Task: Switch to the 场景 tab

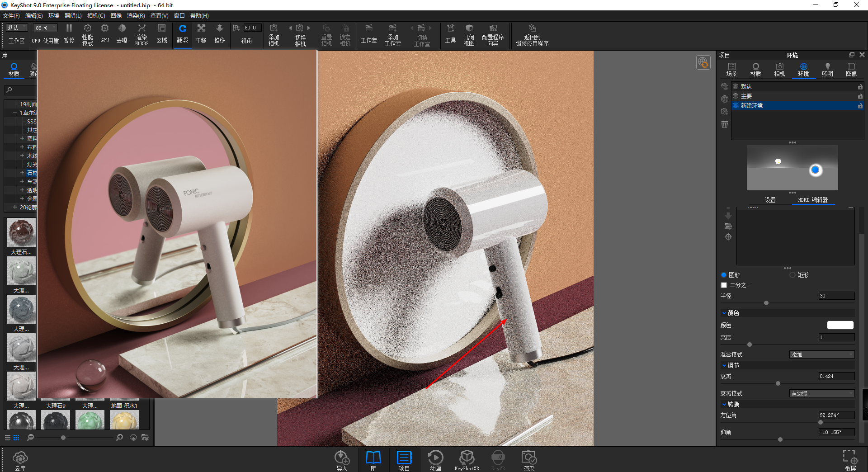Action: [731, 70]
